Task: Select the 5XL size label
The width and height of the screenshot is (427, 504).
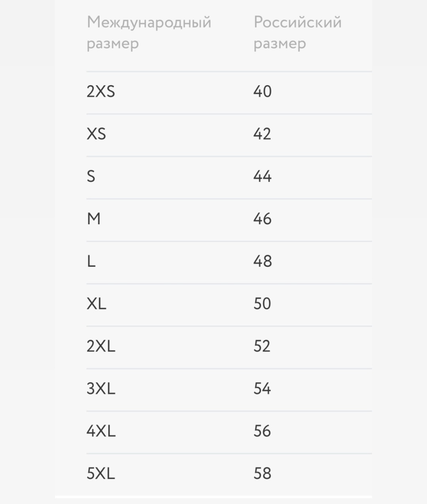Action: (101, 474)
